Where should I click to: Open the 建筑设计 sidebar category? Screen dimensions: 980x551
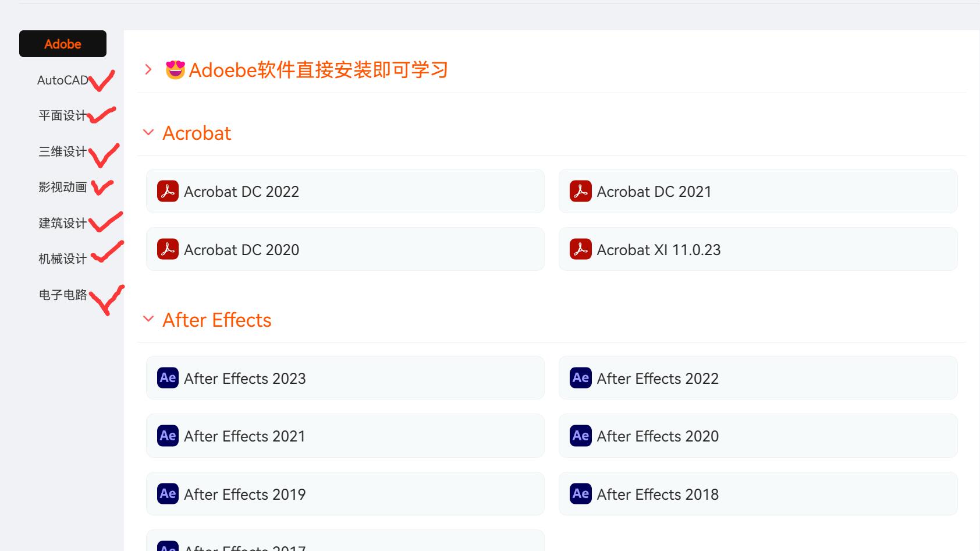[63, 224]
